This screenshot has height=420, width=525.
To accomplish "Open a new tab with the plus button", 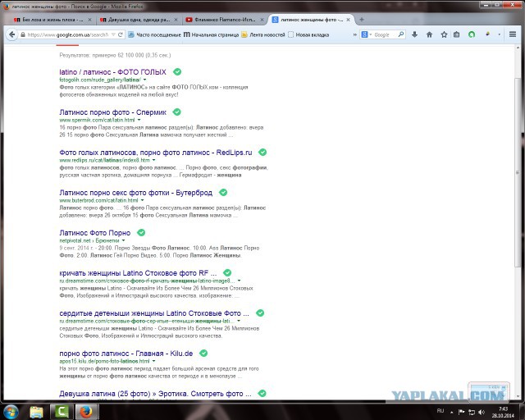I will [x=361, y=20].
